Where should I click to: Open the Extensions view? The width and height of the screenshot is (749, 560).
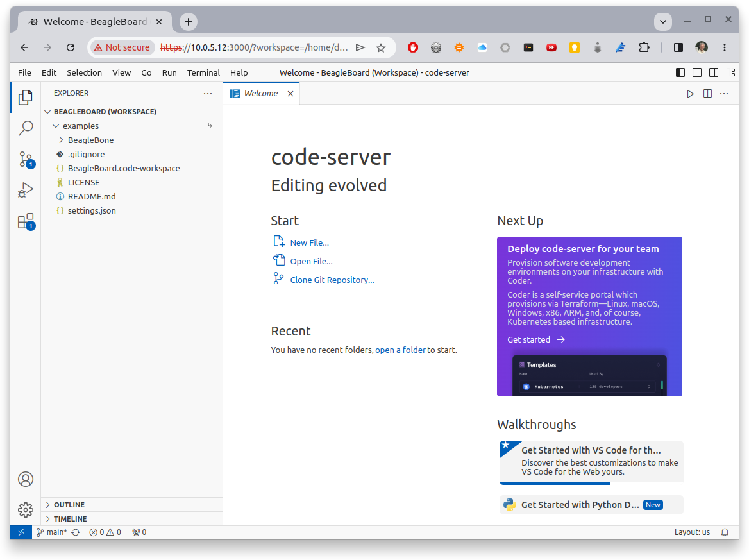tap(26, 221)
